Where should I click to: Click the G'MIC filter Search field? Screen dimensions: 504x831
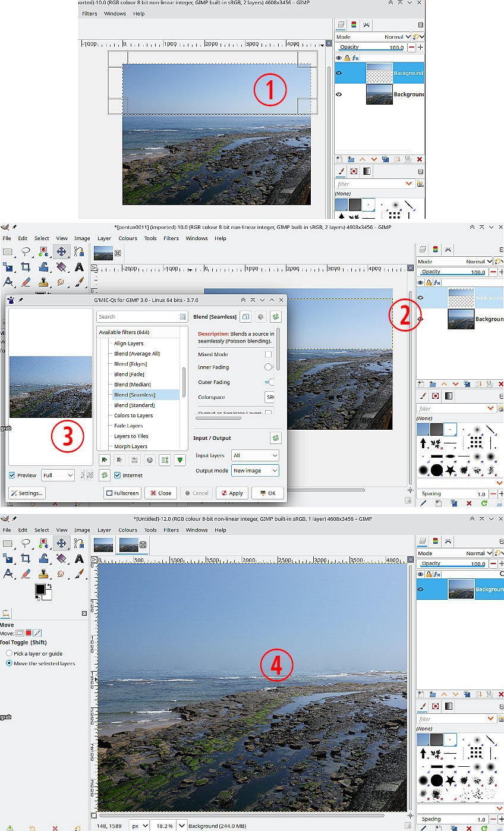(138, 317)
